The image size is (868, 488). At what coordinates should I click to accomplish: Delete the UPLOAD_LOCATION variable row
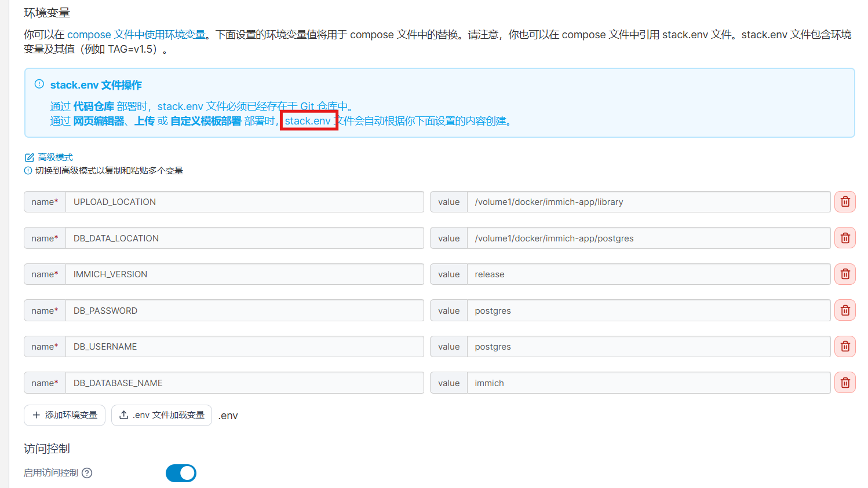pos(845,202)
